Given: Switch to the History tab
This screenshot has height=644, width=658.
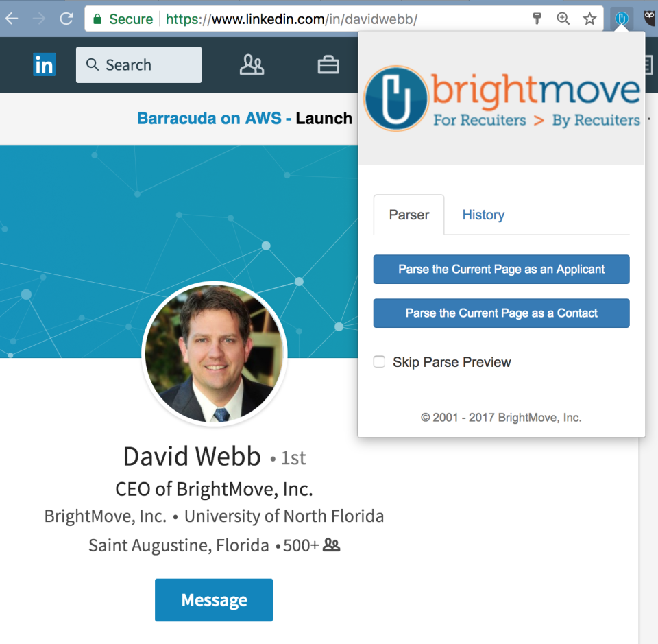Looking at the screenshot, I should 483,215.
